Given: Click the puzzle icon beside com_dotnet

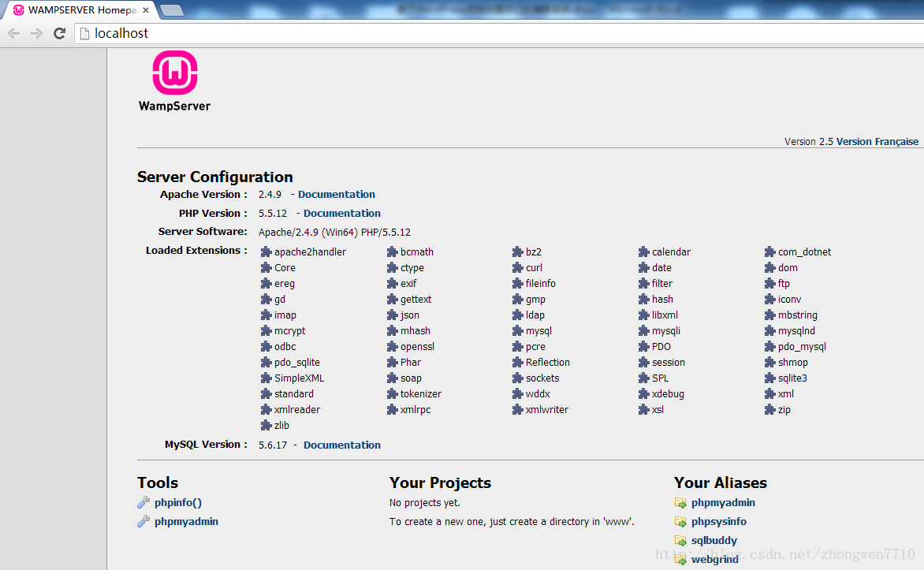Looking at the screenshot, I should click(x=769, y=251).
